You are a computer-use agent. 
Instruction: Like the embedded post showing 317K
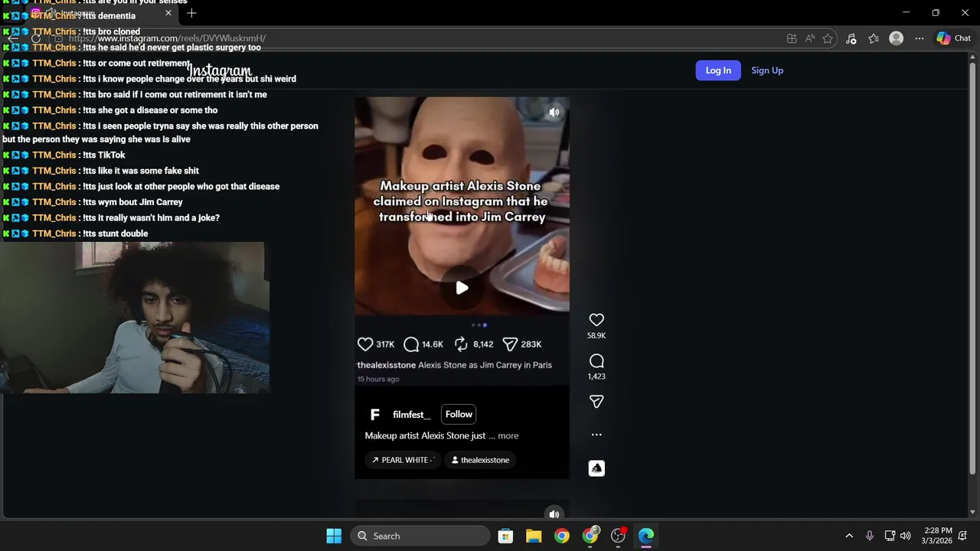[365, 344]
